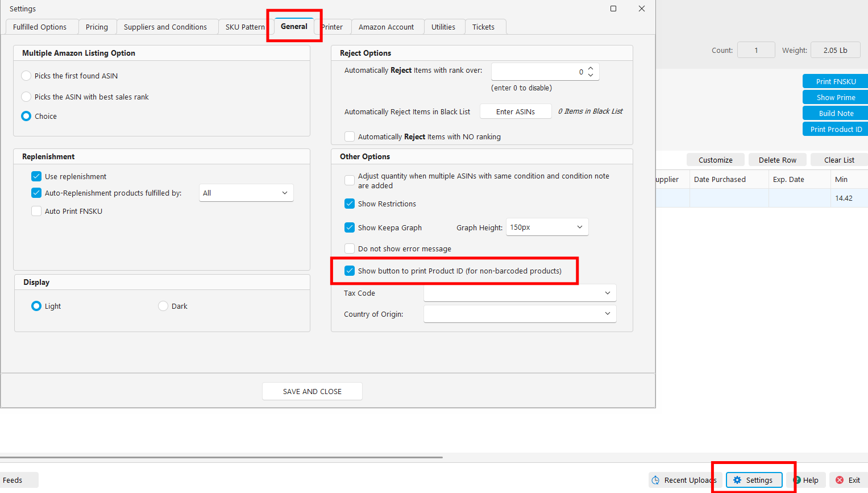Enable the Auto Print FNSKU checkbox
This screenshot has height=493, width=868.
pos(36,211)
